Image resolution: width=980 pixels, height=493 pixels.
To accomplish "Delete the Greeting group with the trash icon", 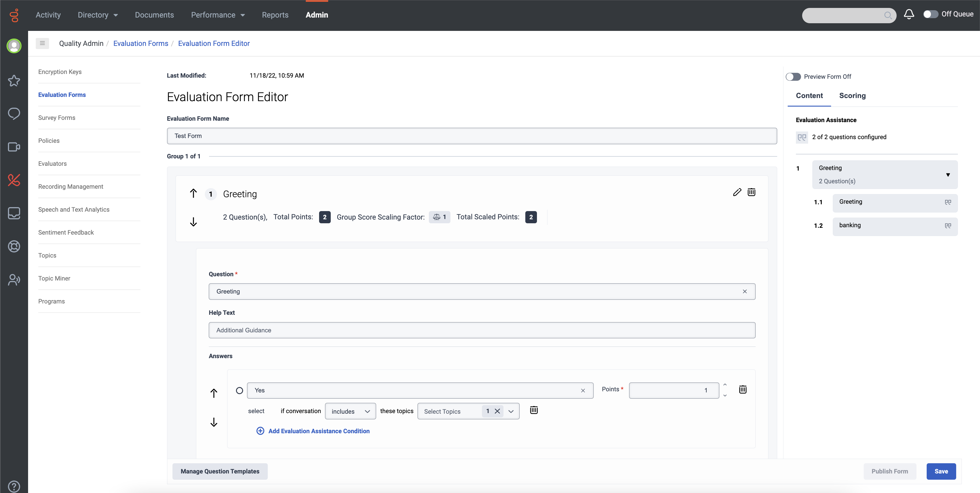I will coord(752,192).
